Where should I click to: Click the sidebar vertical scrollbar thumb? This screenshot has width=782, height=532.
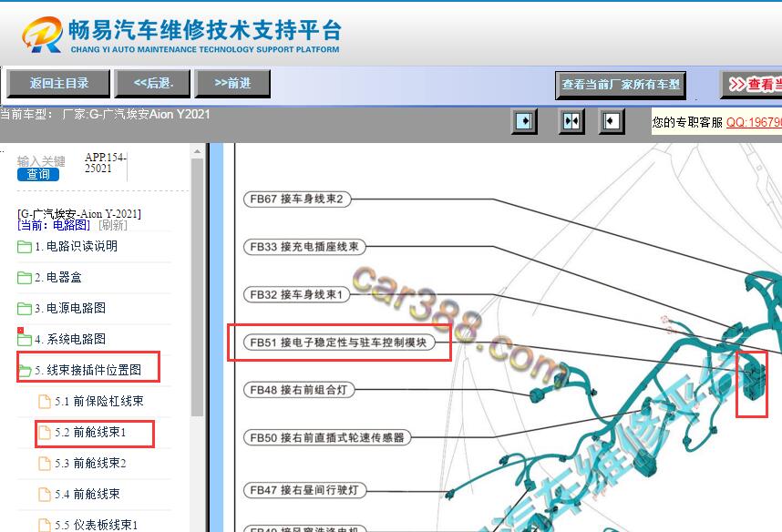tap(197, 287)
